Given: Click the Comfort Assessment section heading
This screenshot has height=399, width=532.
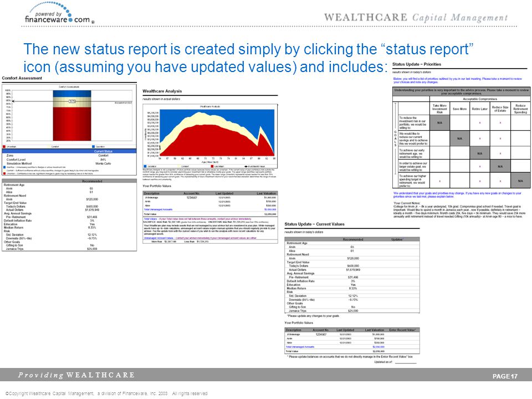Looking at the screenshot, I should (x=22, y=78).
